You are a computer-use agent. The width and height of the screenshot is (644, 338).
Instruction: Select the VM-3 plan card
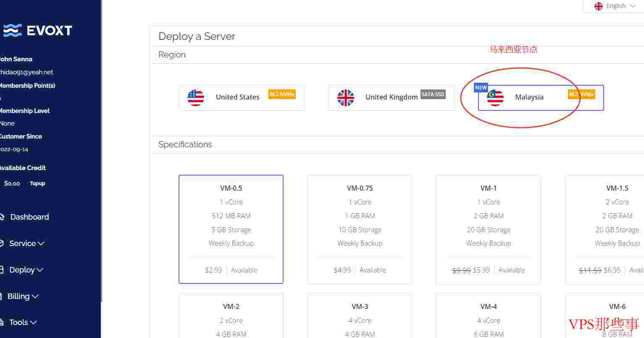(360, 316)
